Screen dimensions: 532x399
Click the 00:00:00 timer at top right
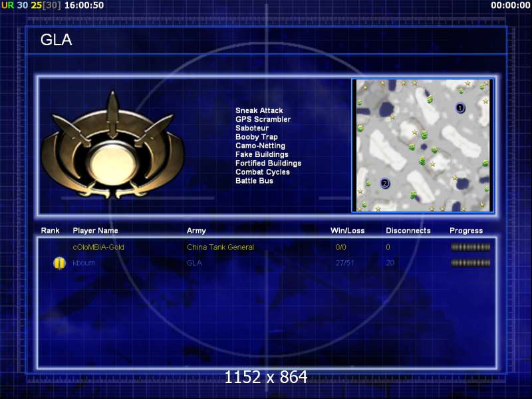click(x=511, y=5)
